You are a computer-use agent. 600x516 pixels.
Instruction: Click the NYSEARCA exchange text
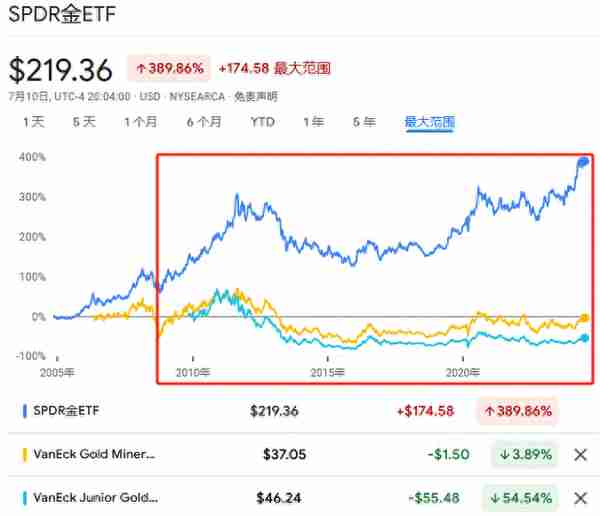click(197, 96)
